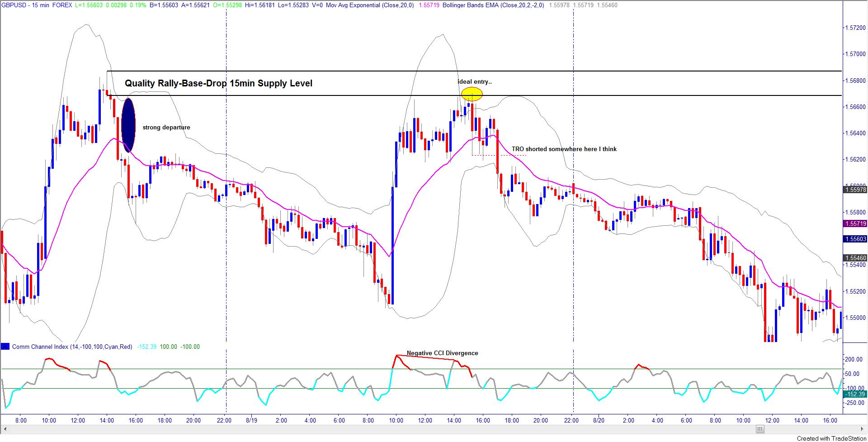Grab the horizontal scrollbar thumb
This screenshot has width=868, height=442.
pos(760,429)
